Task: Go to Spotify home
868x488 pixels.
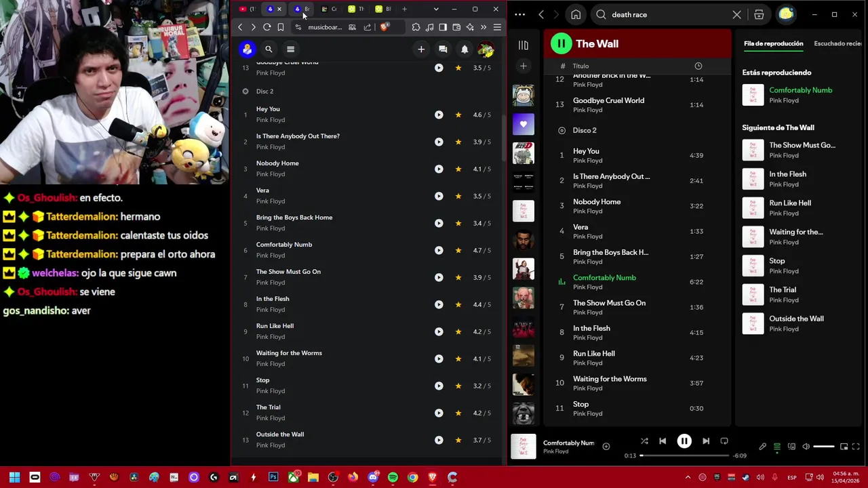Action: coord(576,14)
